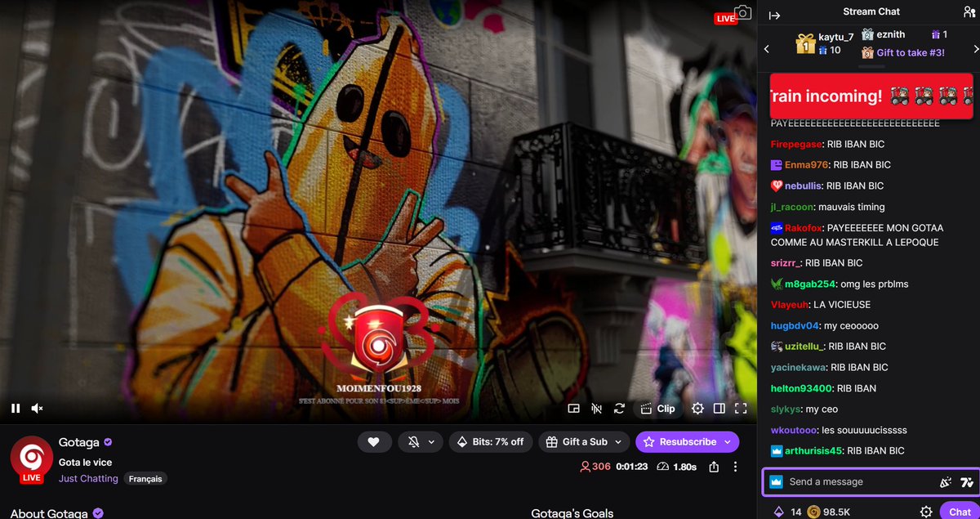Open the party popper celebration icon
This screenshot has height=519, width=980.
tap(946, 482)
